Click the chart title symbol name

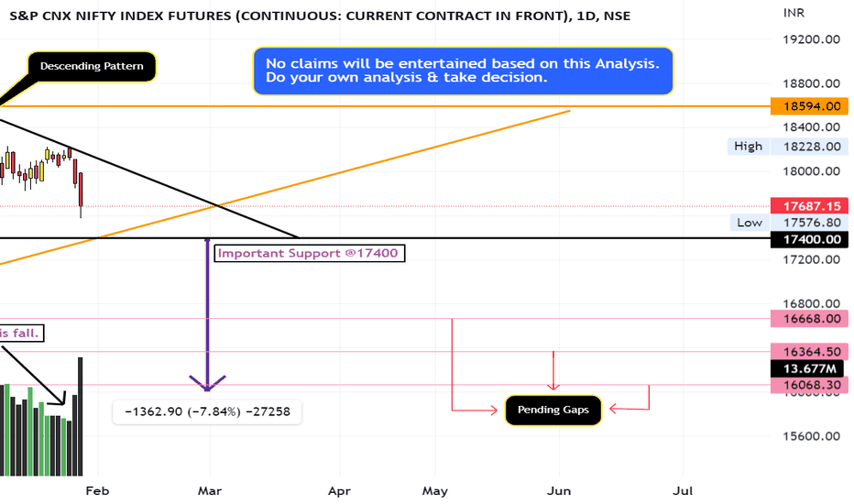(320, 16)
